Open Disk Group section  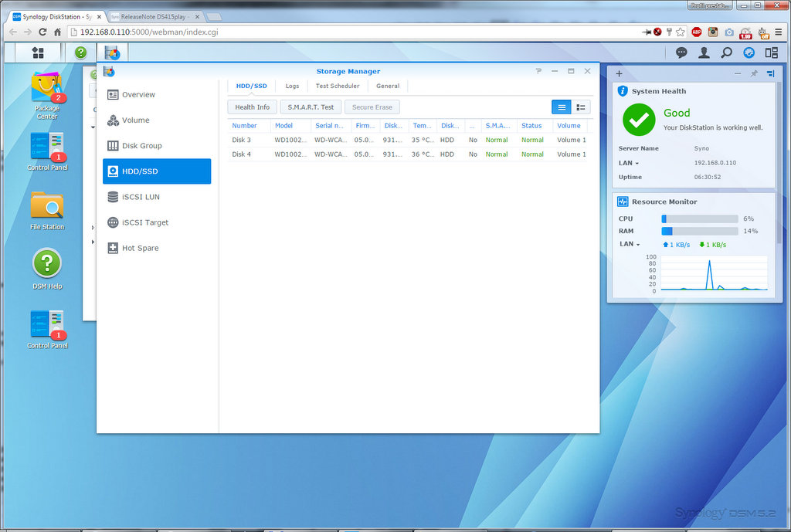point(157,146)
